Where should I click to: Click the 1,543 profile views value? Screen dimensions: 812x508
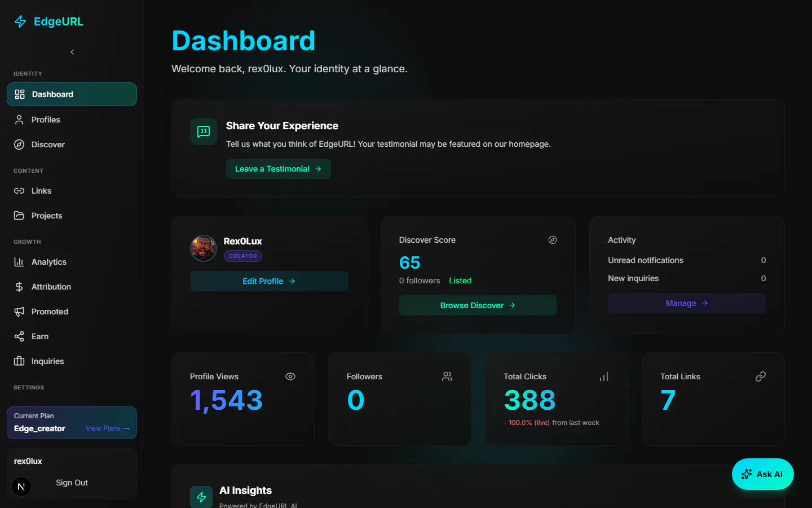227,400
